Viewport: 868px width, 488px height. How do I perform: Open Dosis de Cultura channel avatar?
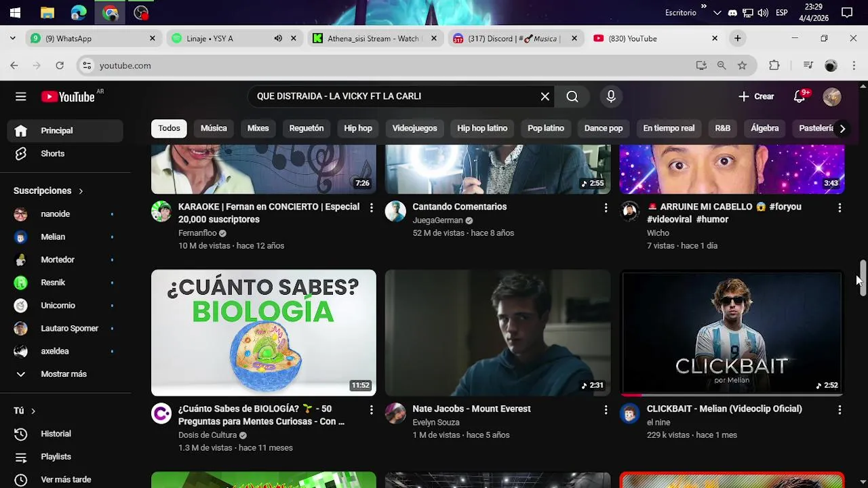[161, 413]
